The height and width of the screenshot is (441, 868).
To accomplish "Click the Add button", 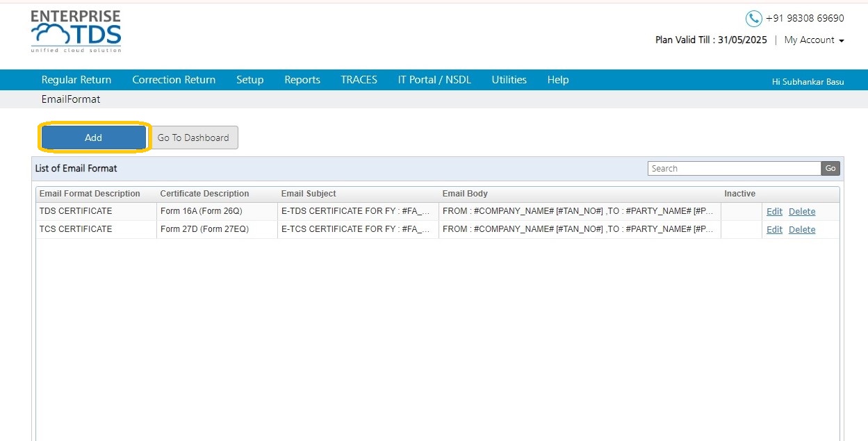I will (x=94, y=138).
